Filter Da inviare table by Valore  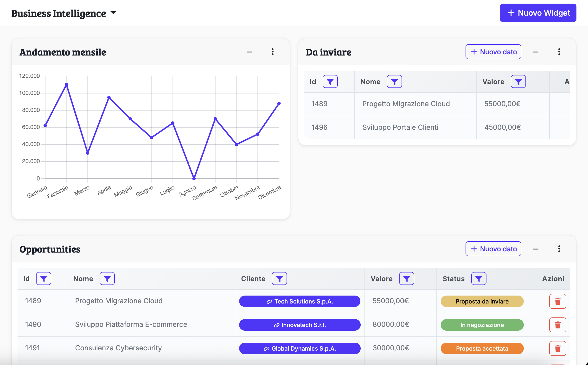518,82
